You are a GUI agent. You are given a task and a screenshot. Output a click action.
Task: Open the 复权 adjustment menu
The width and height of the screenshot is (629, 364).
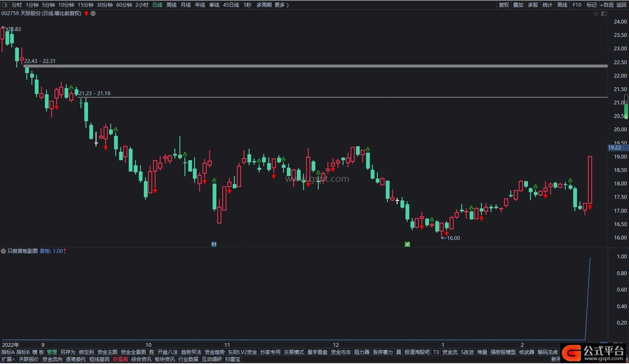click(x=504, y=5)
